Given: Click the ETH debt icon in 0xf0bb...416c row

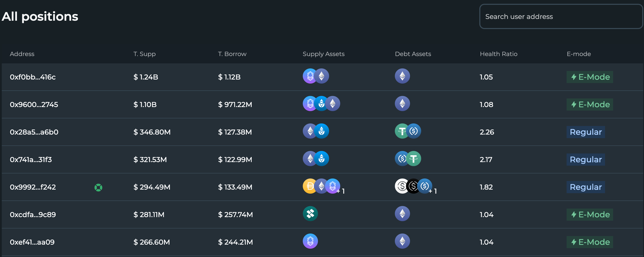Looking at the screenshot, I should tap(402, 76).
